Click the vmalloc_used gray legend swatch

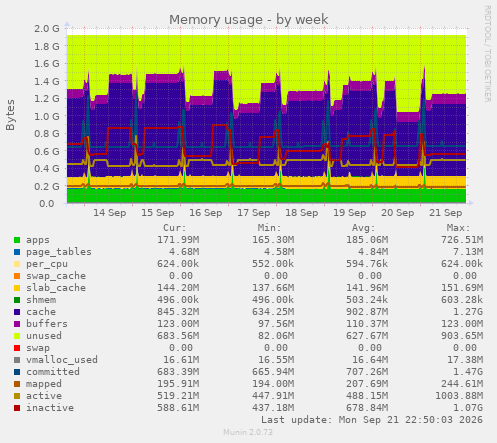click(17, 360)
